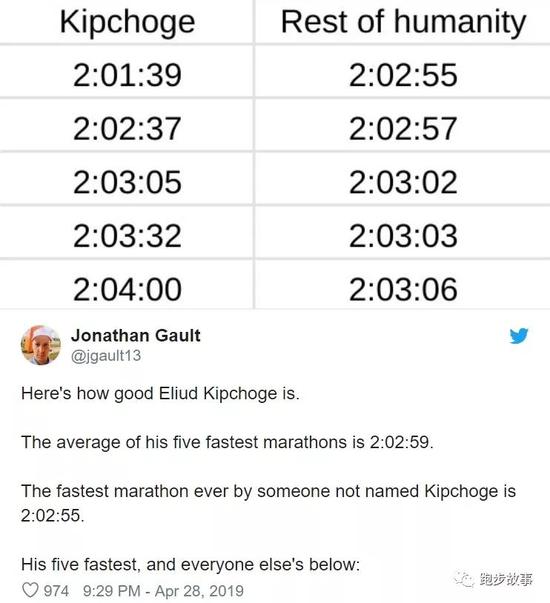This screenshot has width=550, height=603.
Task: Open the tweet timestamp 9:29 PM - Apr 28, 2019
Action: click(163, 591)
